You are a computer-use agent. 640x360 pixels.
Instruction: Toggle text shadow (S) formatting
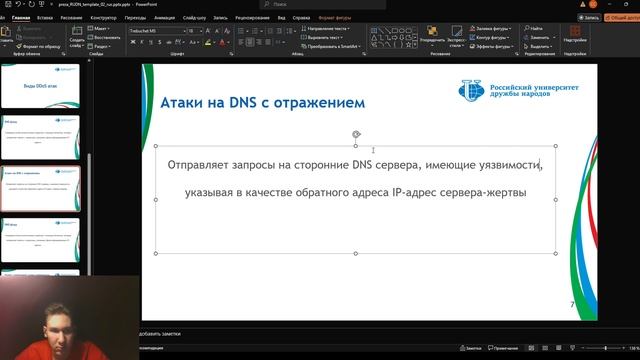point(160,42)
